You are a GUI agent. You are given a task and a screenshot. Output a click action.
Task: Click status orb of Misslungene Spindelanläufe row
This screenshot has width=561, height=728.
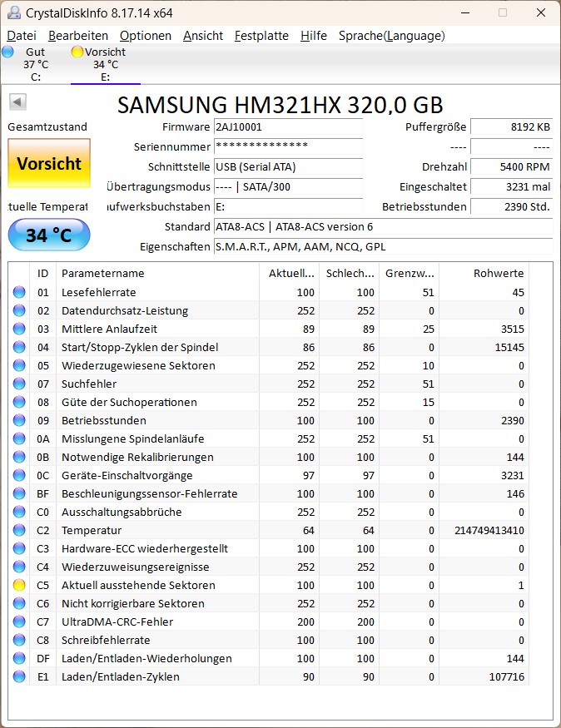(19, 438)
